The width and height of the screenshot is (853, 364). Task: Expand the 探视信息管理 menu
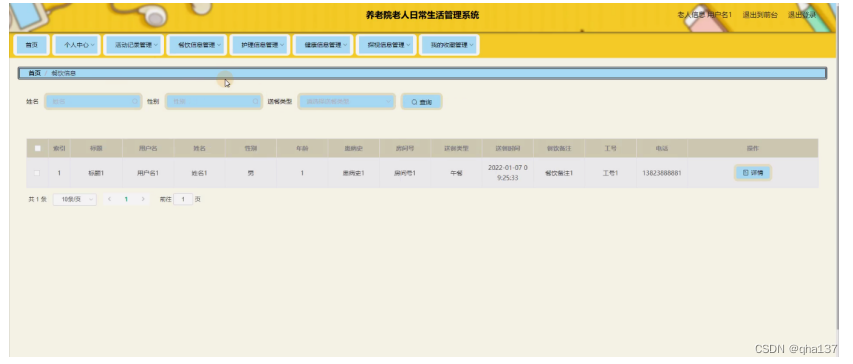pos(386,45)
